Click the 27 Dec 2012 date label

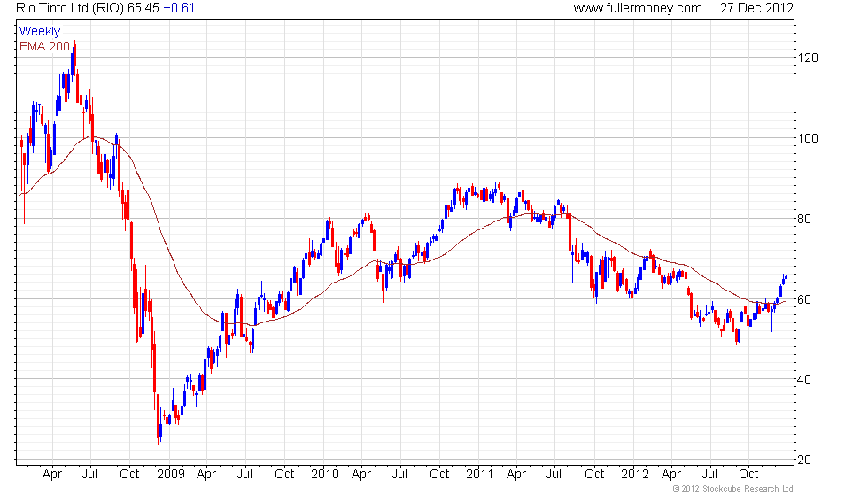[x=756, y=8]
